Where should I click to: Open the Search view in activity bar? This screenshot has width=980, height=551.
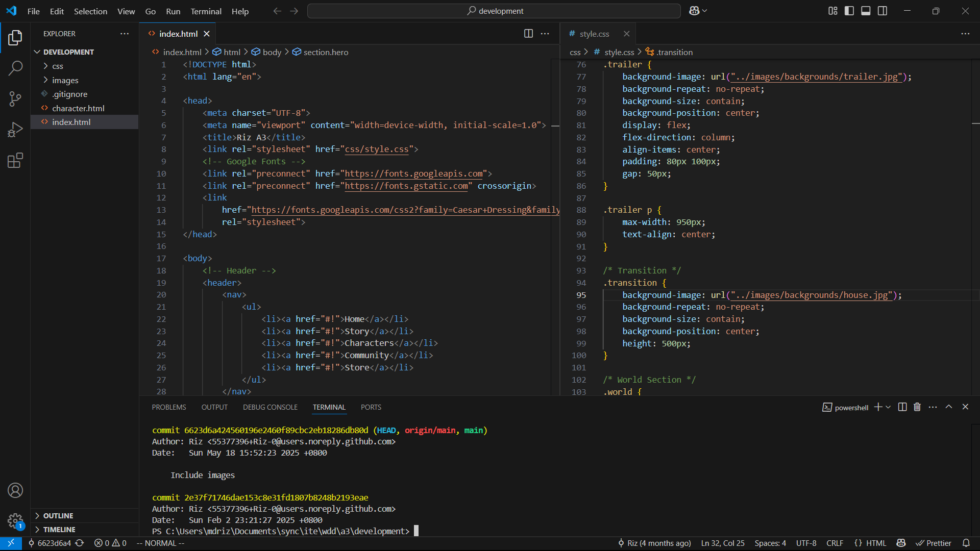pos(15,68)
